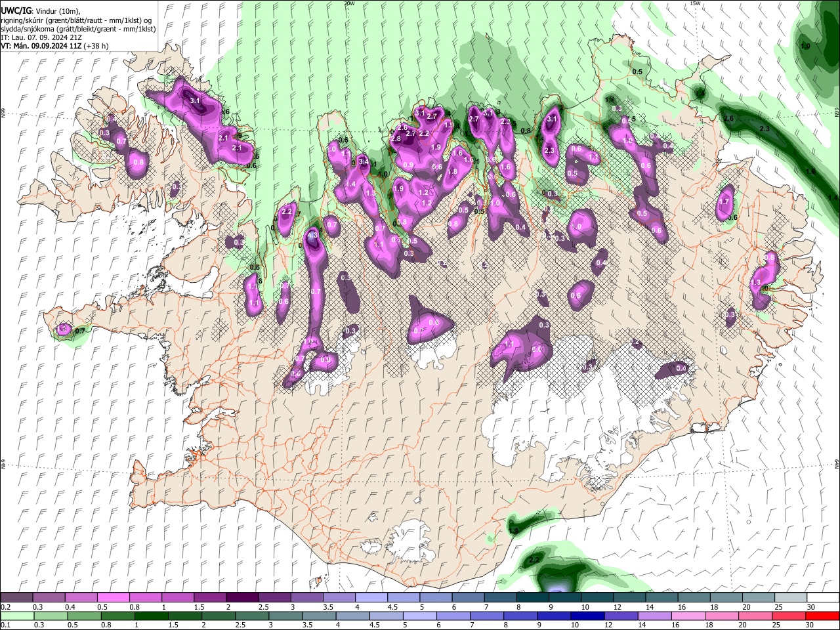The height and width of the screenshot is (630, 840).
Task: Select the pale grey 25 swatch in upper legend row
Action: click(790, 598)
